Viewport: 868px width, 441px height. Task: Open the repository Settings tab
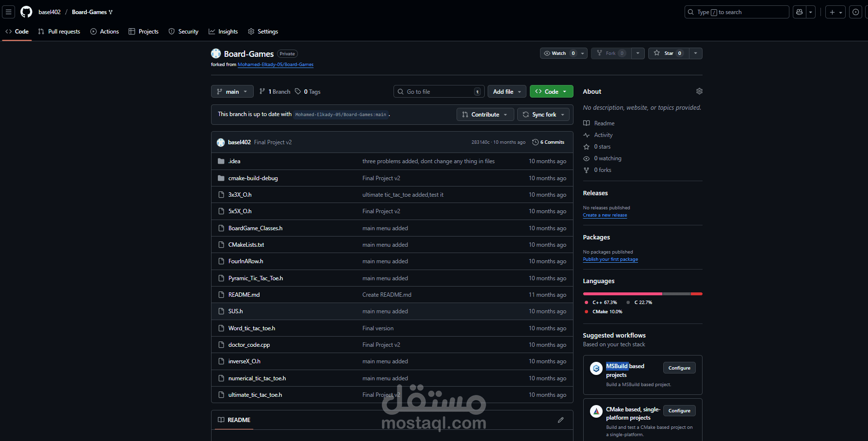pos(263,32)
